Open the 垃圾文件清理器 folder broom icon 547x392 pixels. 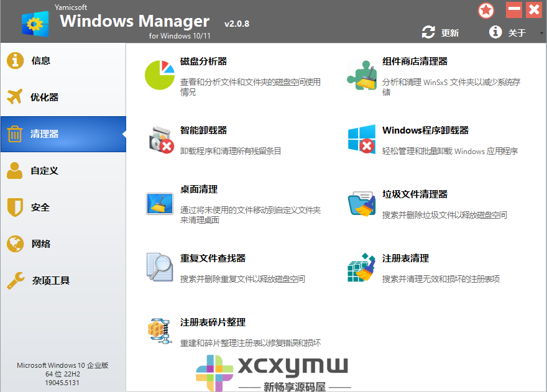click(362, 204)
